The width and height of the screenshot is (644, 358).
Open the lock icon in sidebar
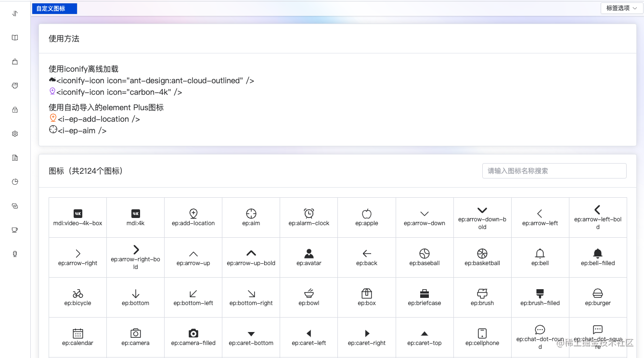[15, 110]
